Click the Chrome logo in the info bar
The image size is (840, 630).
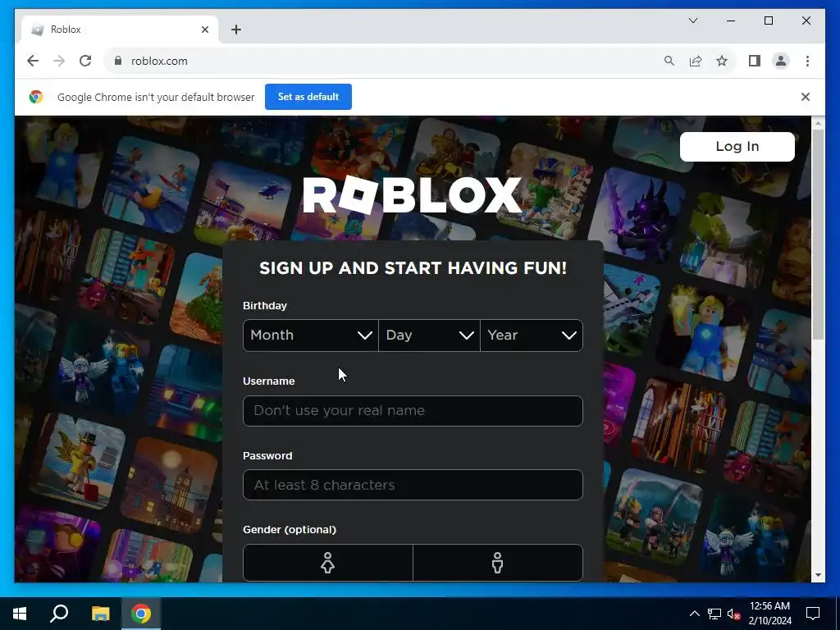[36, 97]
